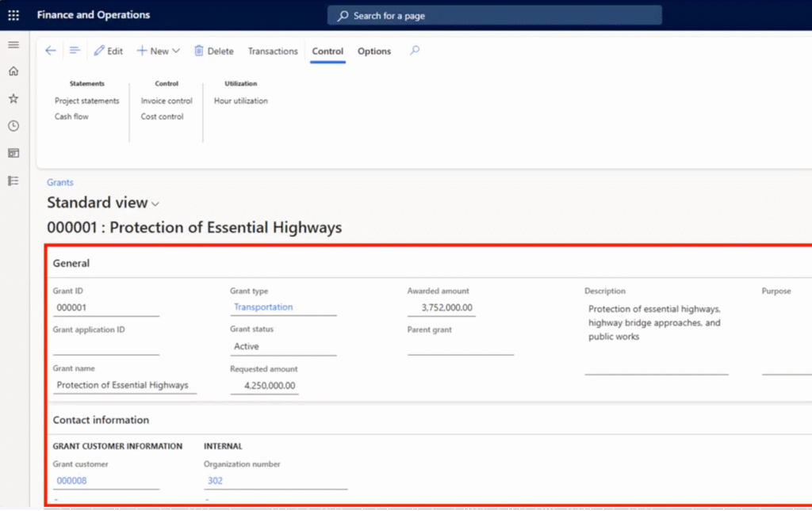Open the app launcher waffle icon
This screenshot has height=511, width=812.
pyautogui.click(x=13, y=15)
